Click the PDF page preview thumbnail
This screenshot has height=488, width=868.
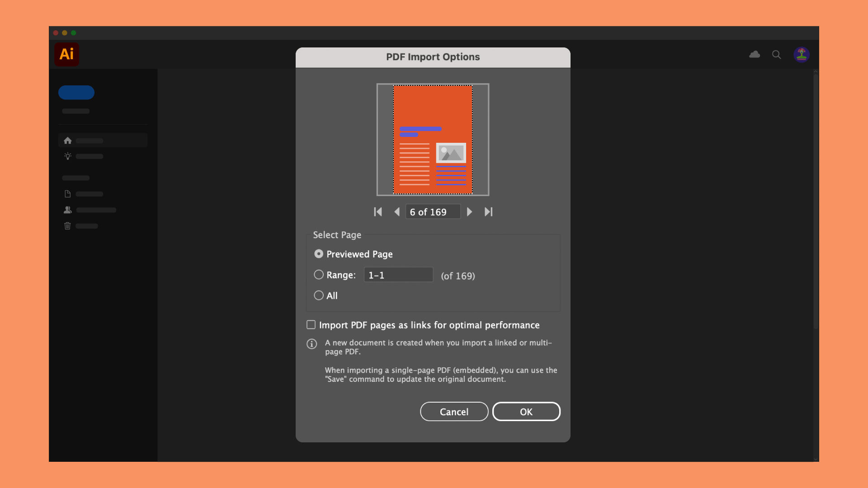point(434,140)
